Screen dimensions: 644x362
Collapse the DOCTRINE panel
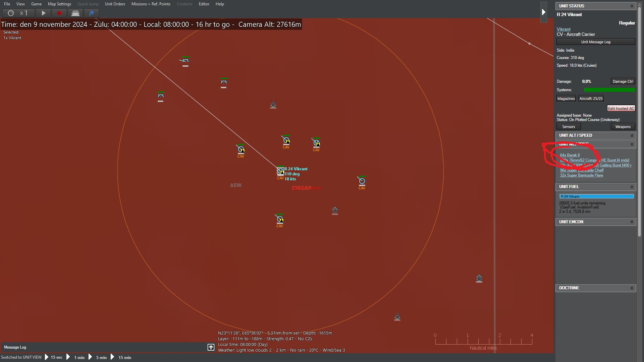[632, 288]
